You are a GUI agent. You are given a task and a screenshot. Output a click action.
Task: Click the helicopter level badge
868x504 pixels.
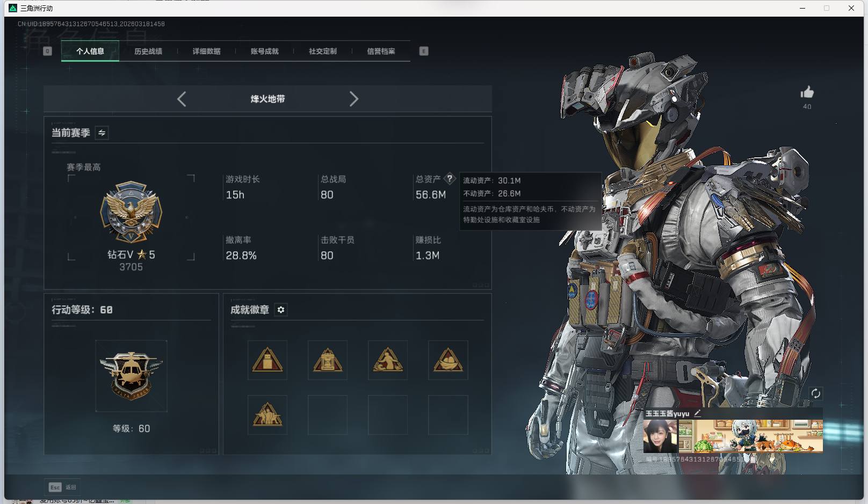[x=131, y=376]
